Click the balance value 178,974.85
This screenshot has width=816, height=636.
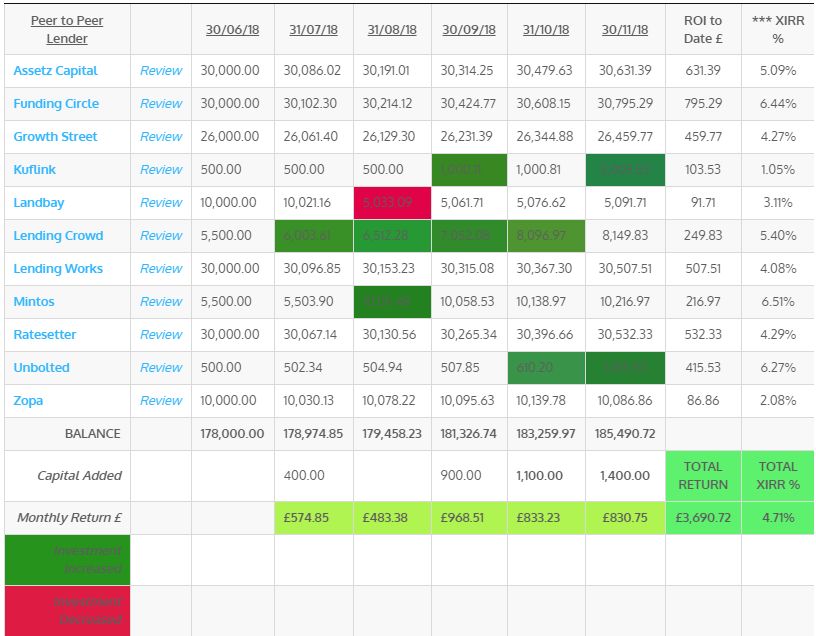tap(313, 434)
